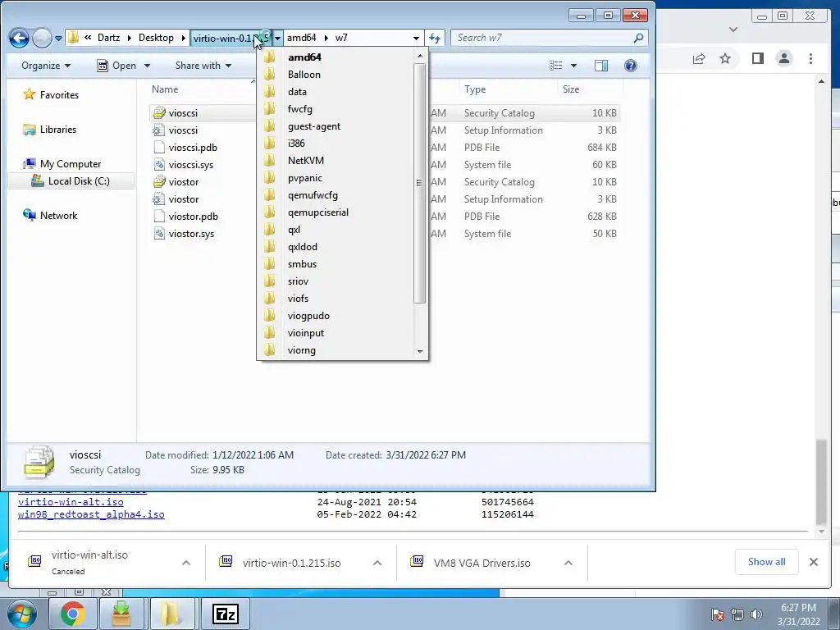Select Libraries in the navigation pane
The image size is (840, 630).
point(50,129)
